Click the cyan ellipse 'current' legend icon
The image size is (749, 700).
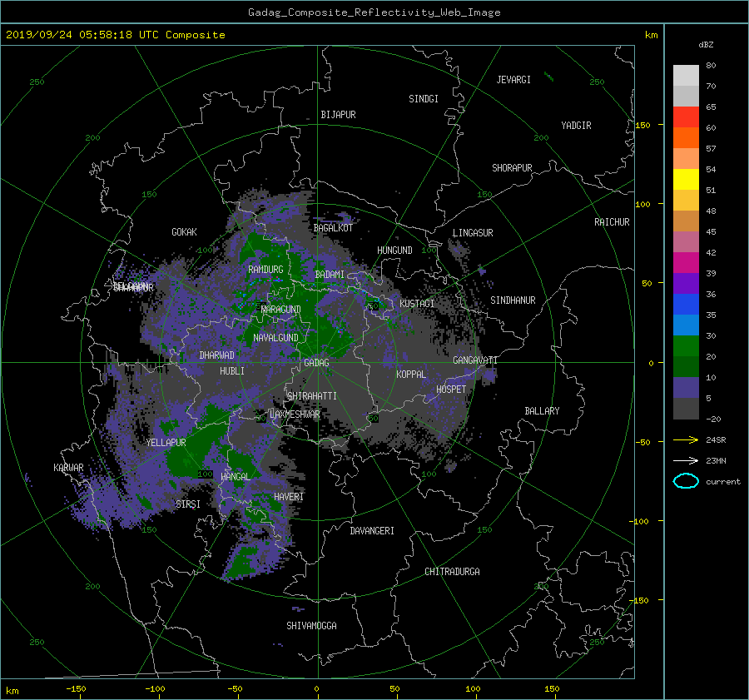pyautogui.click(x=686, y=481)
